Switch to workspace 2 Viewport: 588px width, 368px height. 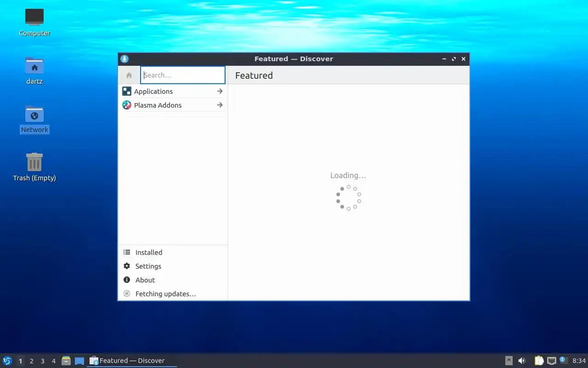coord(31,361)
